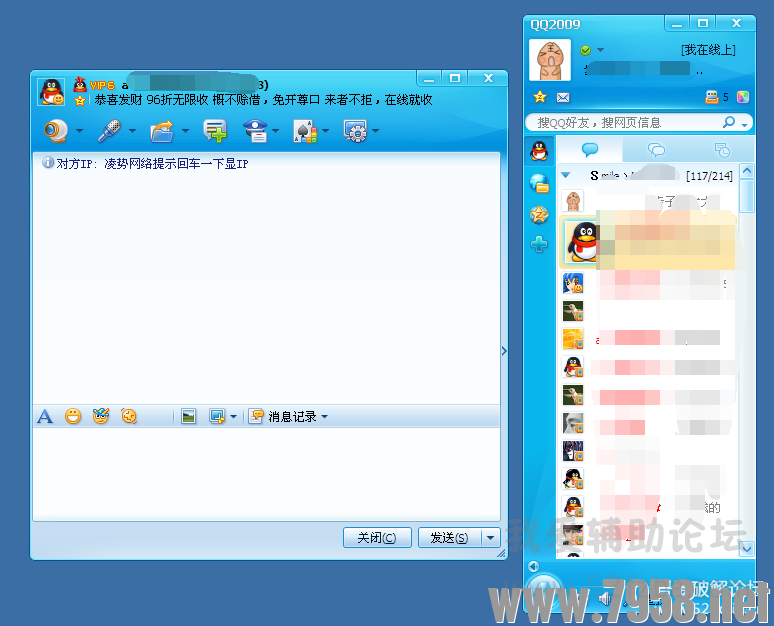
Task: Select the orange fruit avatar contact
Action: click(x=573, y=339)
